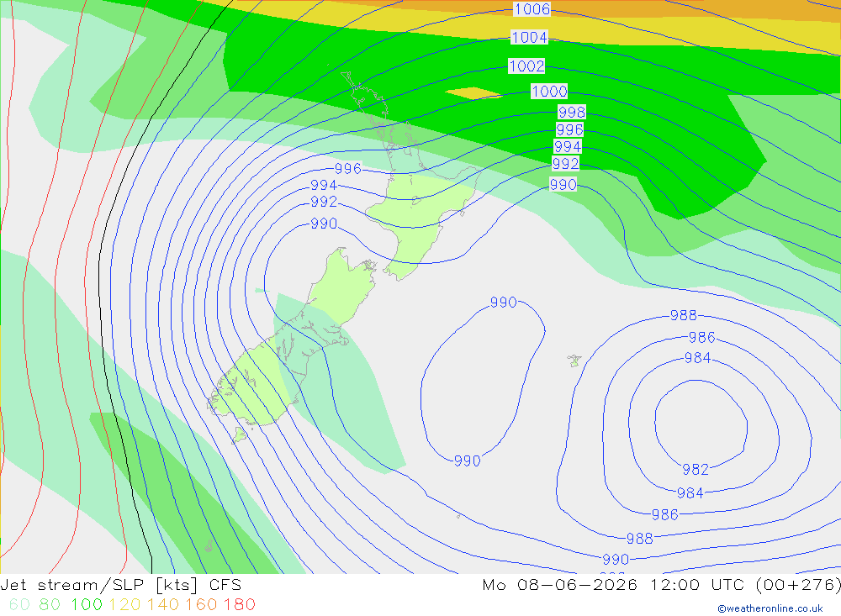Click the 160 knots legend value
841x616 pixels.
[x=201, y=604]
